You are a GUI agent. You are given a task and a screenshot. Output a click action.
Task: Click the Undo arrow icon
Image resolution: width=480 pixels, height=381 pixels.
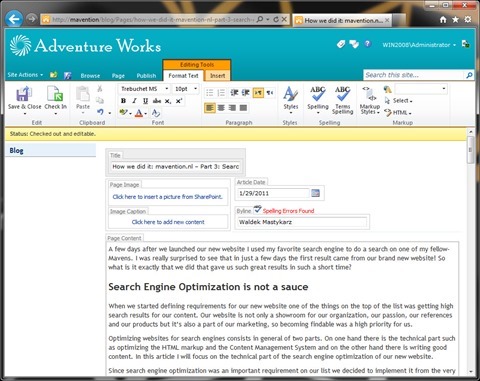(x=100, y=112)
